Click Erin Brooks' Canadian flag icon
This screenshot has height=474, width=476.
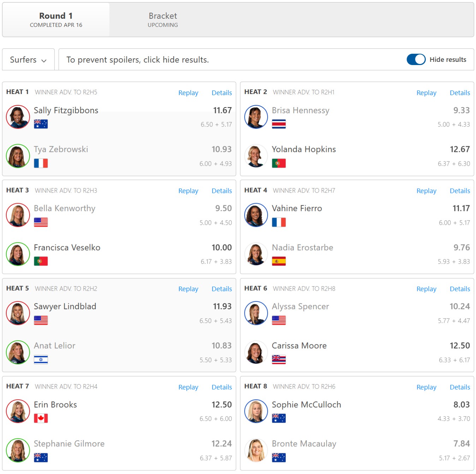41,419
